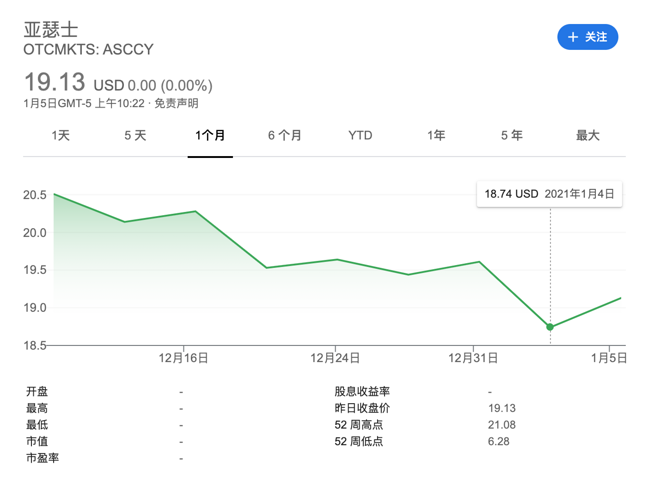The height and width of the screenshot is (484, 660).
Task: Click the 昨日收盘价 value 19.13
Action: [x=501, y=408]
